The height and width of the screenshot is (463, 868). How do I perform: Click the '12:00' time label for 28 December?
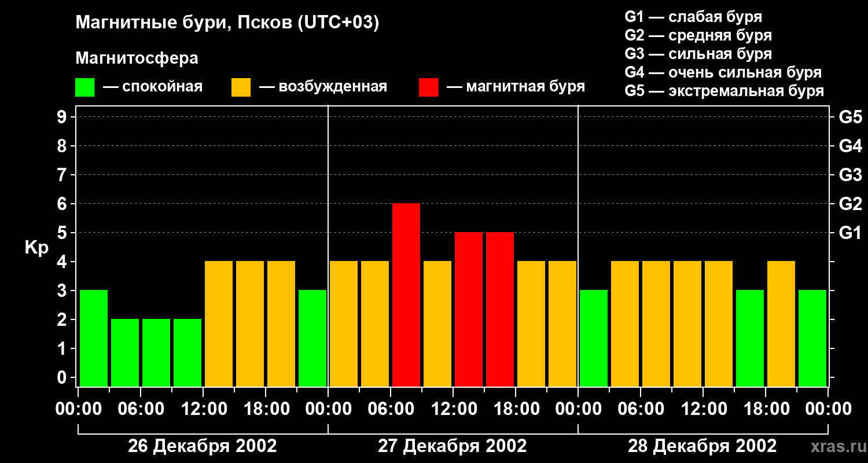703,409
